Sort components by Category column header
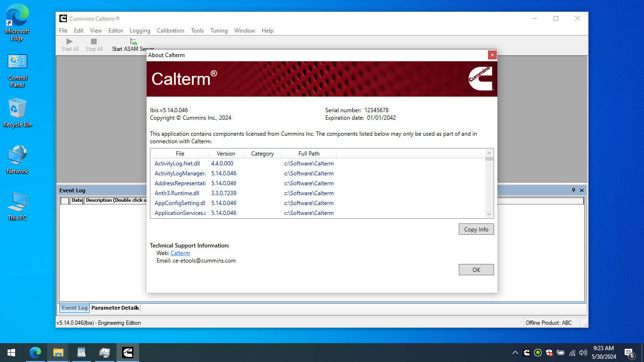644x362 pixels. tap(263, 154)
